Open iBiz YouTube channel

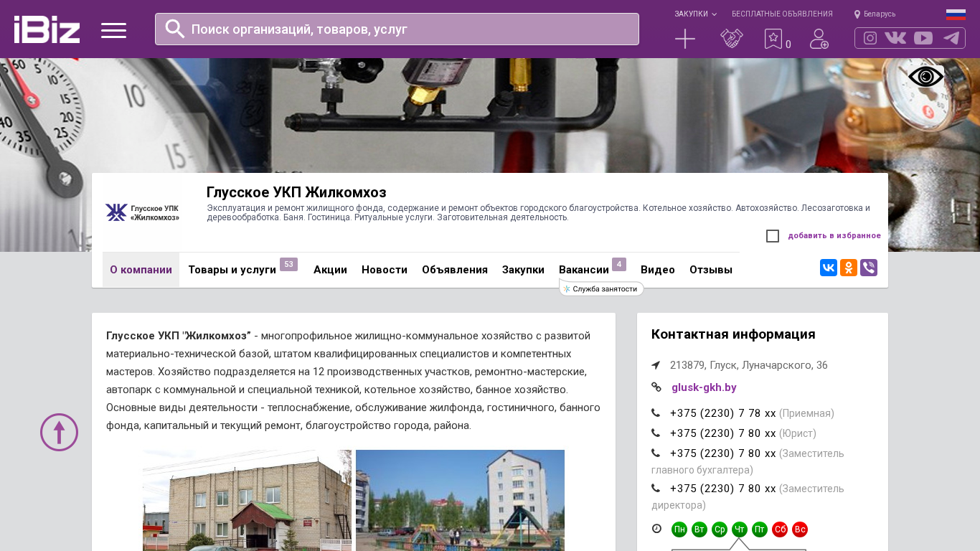[x=923, y=38]
